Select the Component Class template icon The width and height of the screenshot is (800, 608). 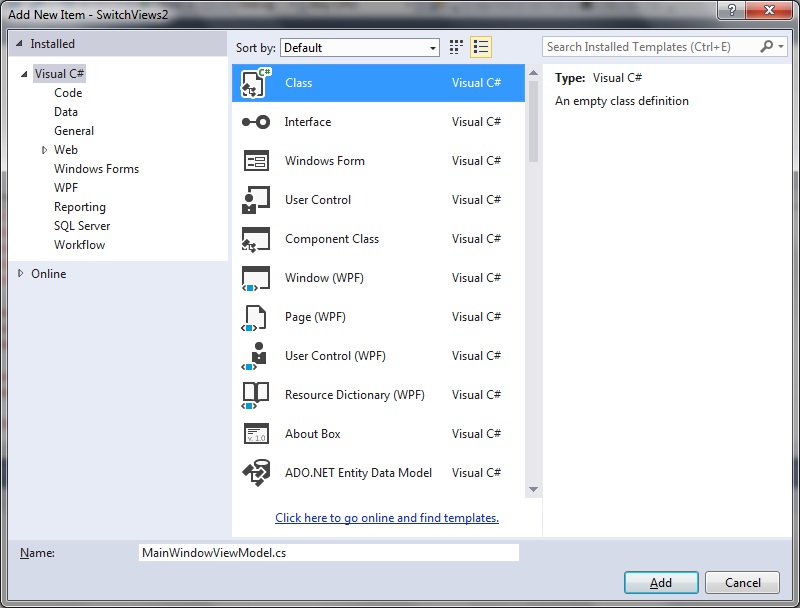pyautogui.click(x=256, y=239)
